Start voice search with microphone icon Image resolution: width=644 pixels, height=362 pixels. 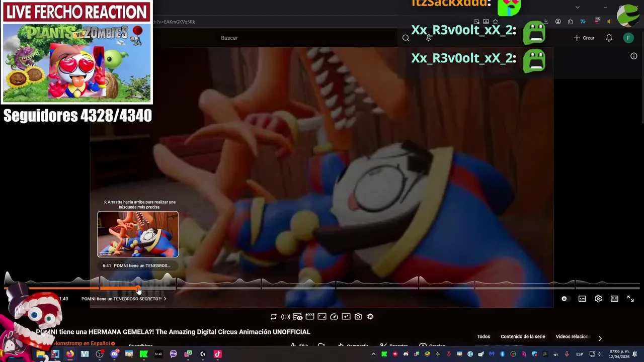coord(429,38)
